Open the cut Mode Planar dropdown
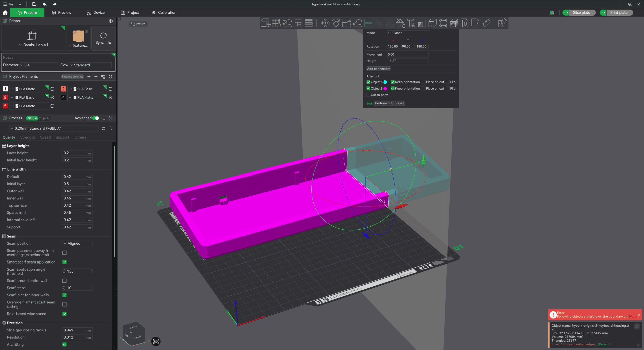Screen dimensions: 644x350 pos(408,33)
